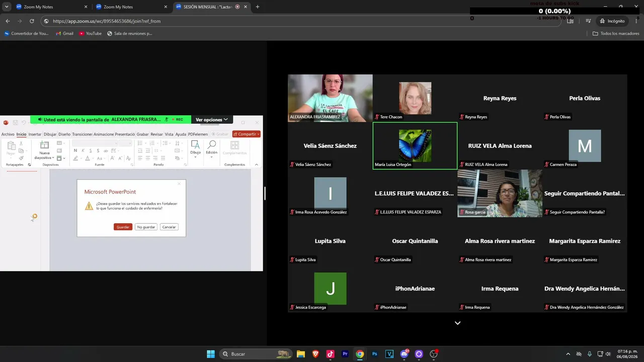The image size is (644, 362).
Task: Open Fuente dialog launcher
Action: 132,164
